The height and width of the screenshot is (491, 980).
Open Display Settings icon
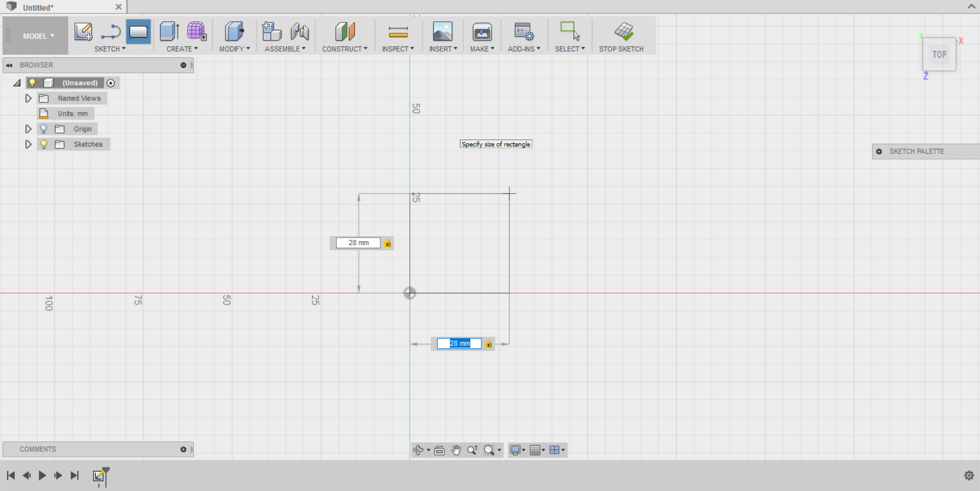(x=515, y=450)
